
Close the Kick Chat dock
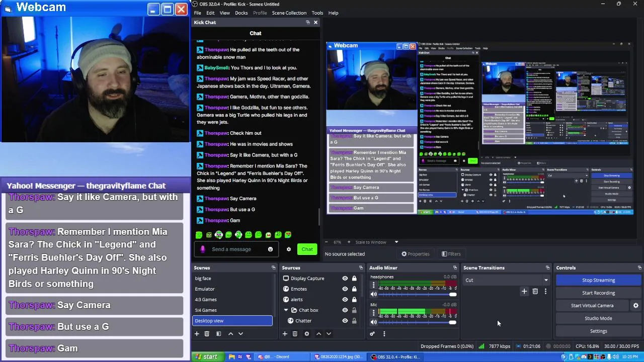315,22
